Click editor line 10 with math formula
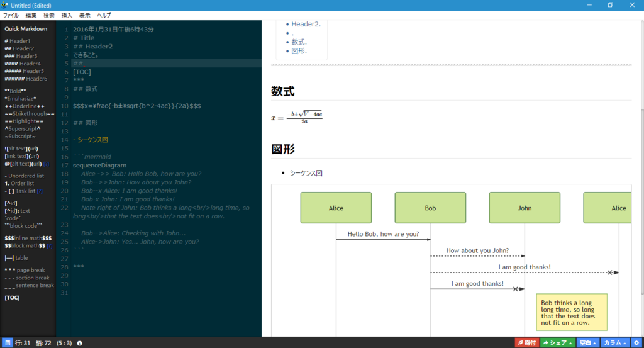The height and width of the screenshot is (348, 644). (x=166, y=106)
